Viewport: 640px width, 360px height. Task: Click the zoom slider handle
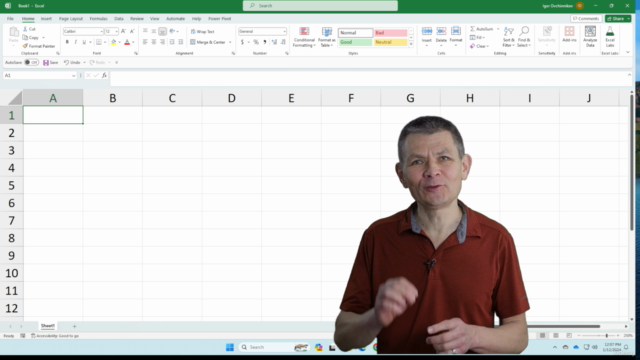coord(607,336)
